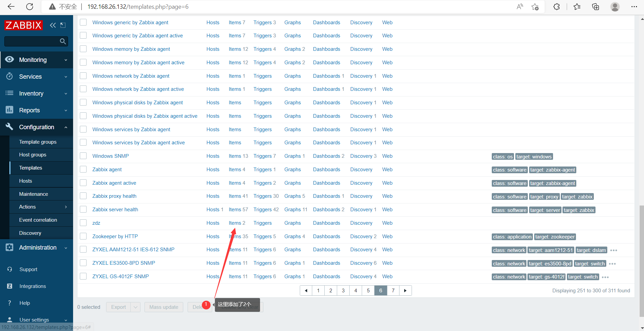Screen dimensions: 644x331
Task: Tick the checkbox for Windows SNMP template
Action: [83, 156]
